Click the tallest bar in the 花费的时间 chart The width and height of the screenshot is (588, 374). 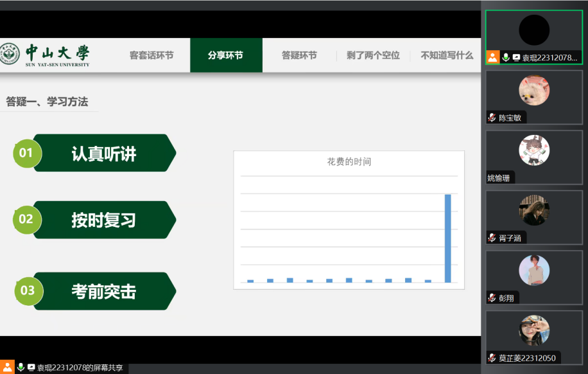click(x=448, y=238)
